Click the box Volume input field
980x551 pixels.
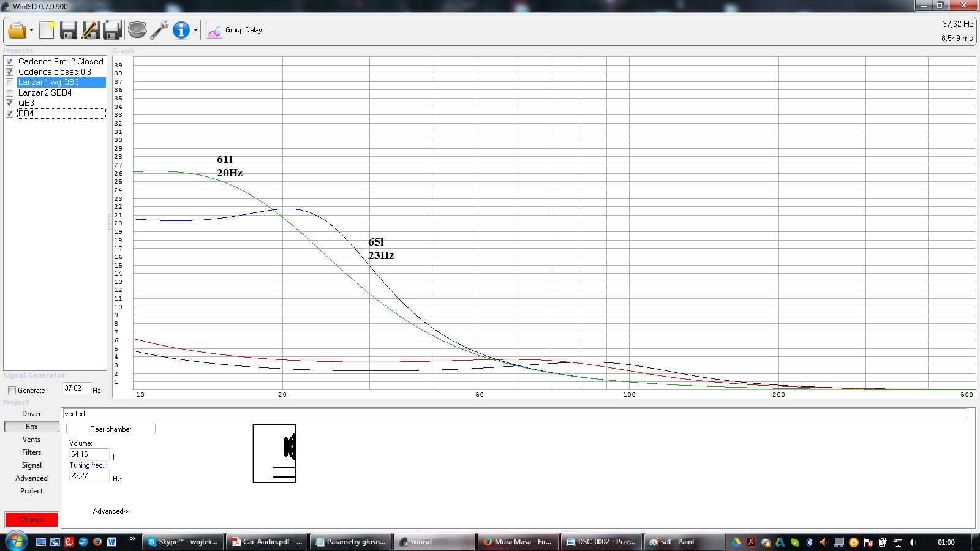coord(89,454)
